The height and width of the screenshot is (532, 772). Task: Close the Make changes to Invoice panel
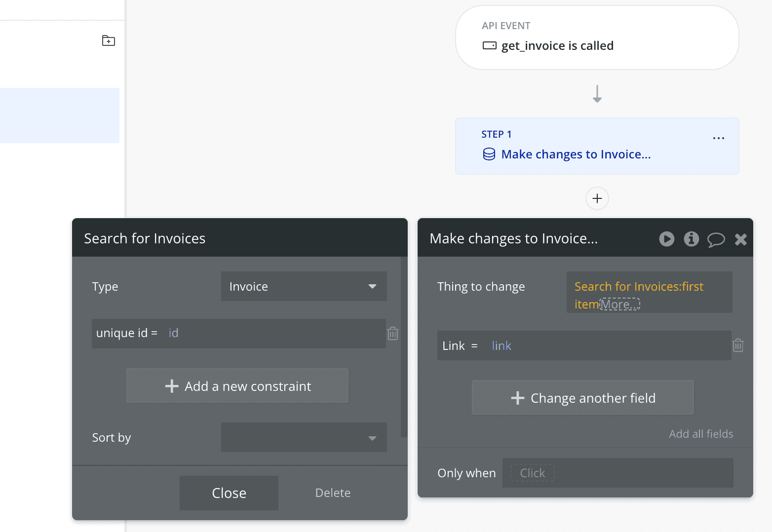click(740, 239)
